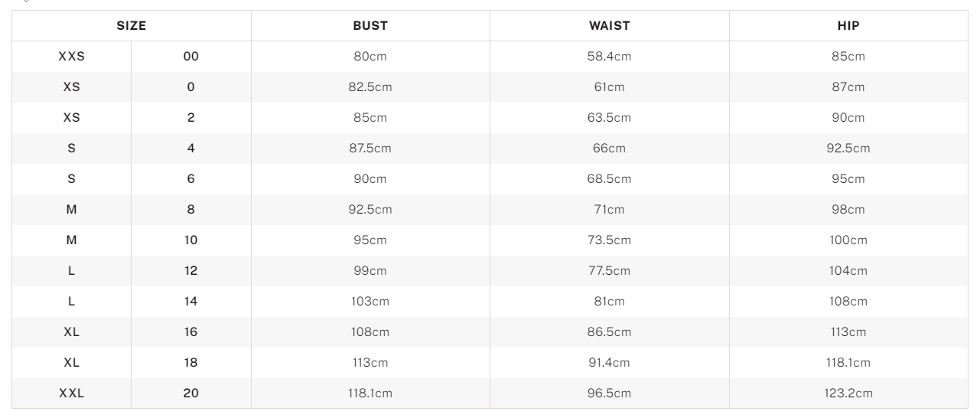Click the 96.5cm waist cell

point(609,394)
